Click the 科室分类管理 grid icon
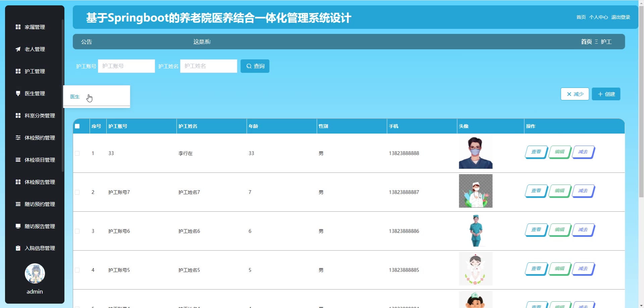 (18, 115)
